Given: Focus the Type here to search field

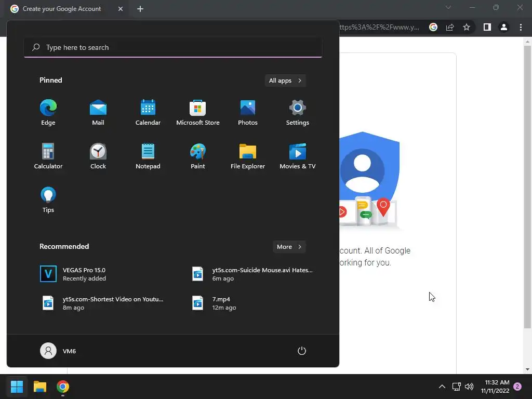Looking at the screenshot, I should pos(173,47).
